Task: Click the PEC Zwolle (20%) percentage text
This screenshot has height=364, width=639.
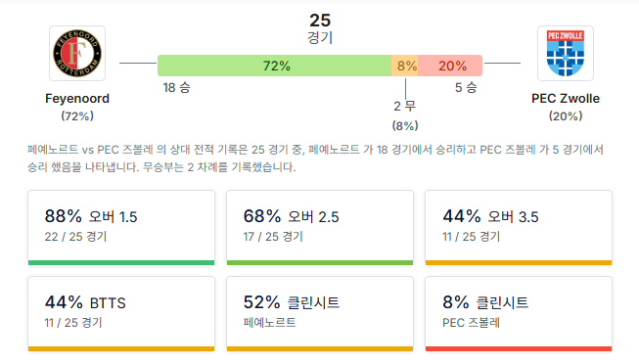Action: tap(566, 116)
